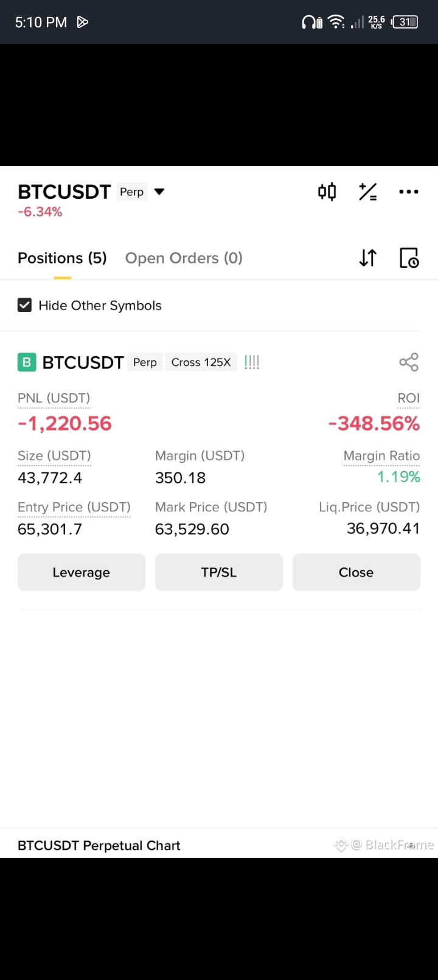Tap the Margin Ratio label
This screenshot has height=980, width=438.
[381, 456]
